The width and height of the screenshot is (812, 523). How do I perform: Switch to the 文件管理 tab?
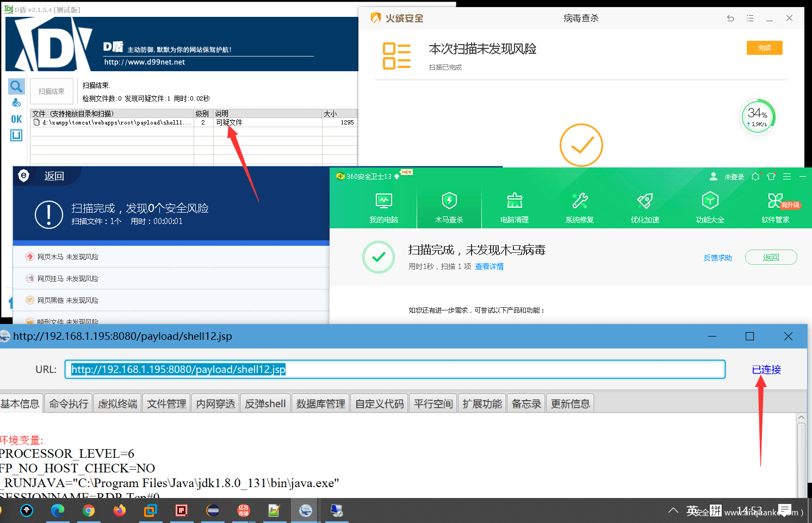click(166, 403)
